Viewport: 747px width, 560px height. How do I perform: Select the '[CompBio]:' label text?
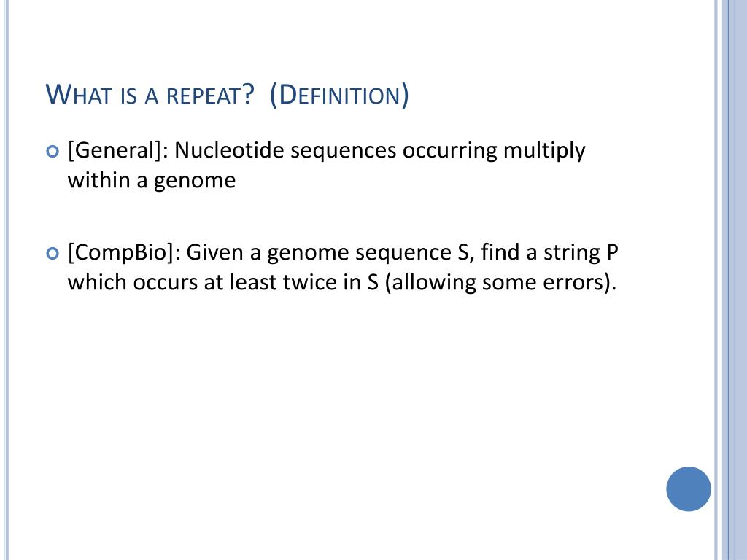(x=124, y=253)
